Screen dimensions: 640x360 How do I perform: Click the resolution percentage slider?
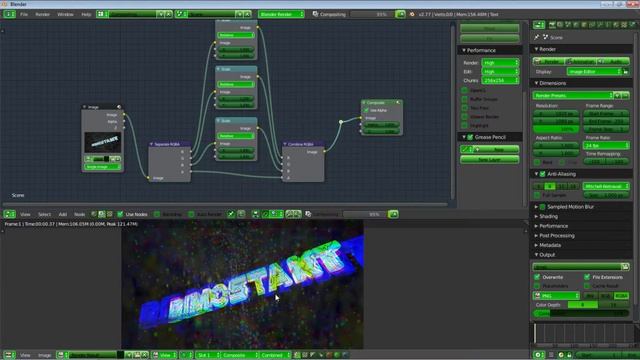[556, 129]
